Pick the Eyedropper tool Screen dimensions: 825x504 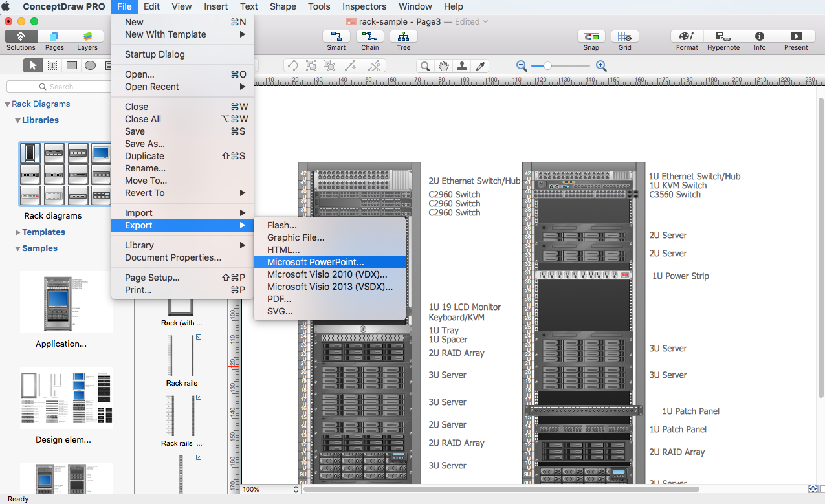coord(479,66)
